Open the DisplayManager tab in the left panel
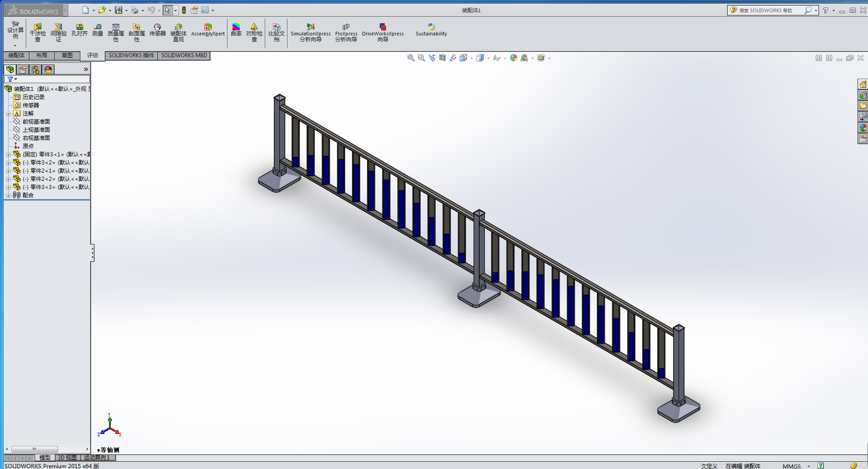The width and height of the screenshot is (868, 469). (48, 70)
